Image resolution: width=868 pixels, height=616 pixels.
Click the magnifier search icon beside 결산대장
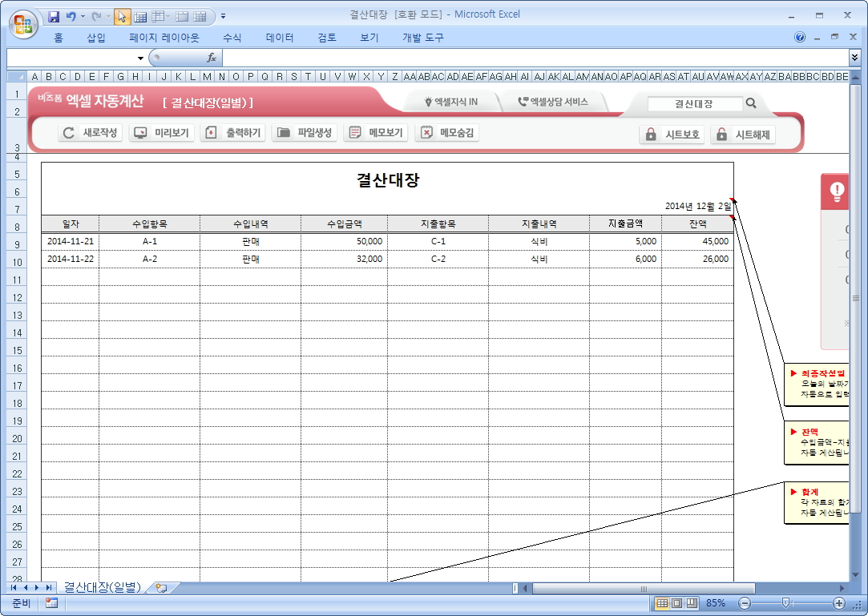tap(751, 103)
